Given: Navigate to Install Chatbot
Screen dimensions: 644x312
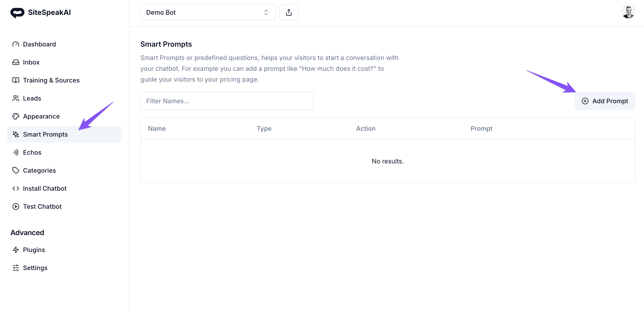Looking at the screenshot, I should click(45, 189).
